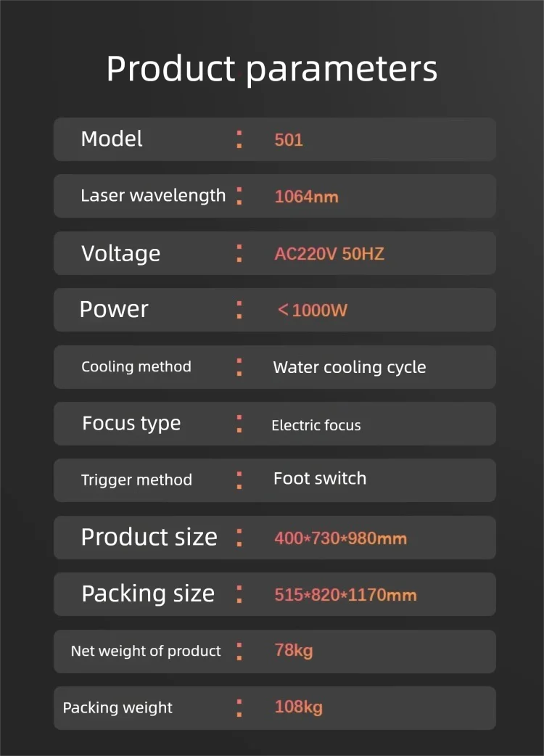Select the Packing weight label

[x=118, y=708]
